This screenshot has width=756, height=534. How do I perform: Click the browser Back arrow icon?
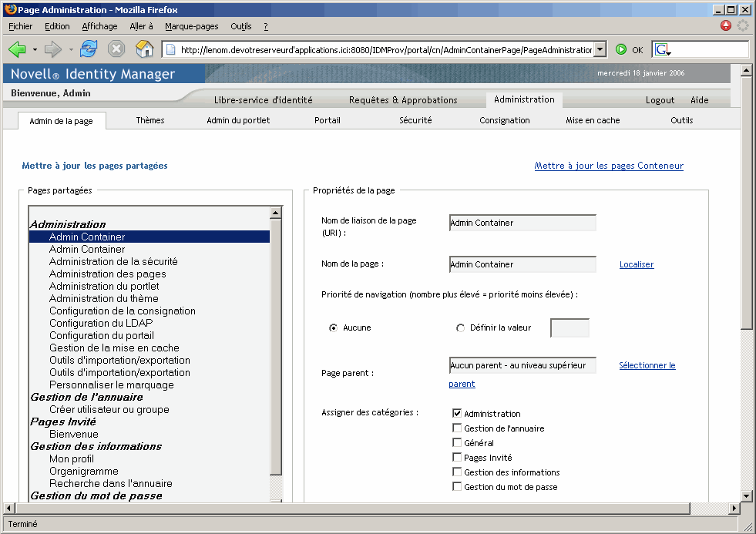(17, 49)
